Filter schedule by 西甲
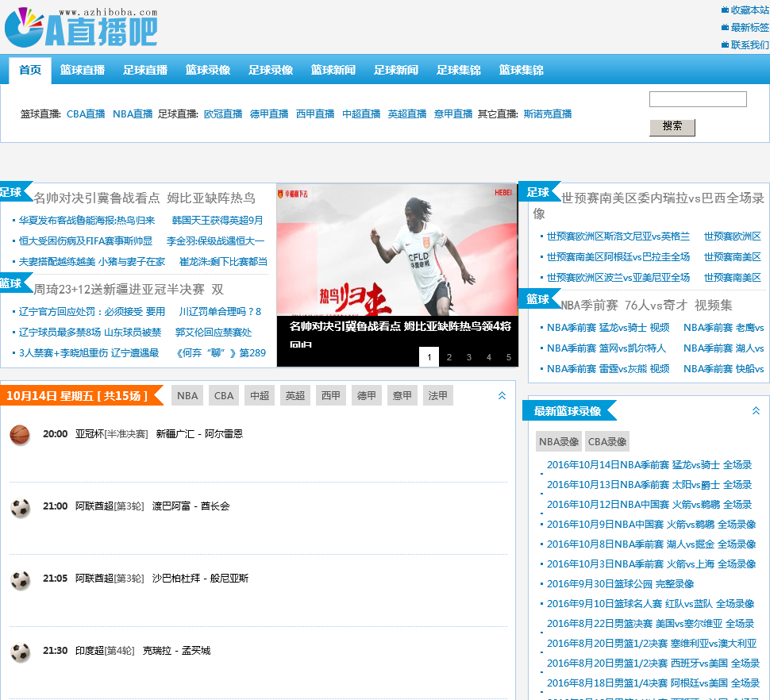 (330, 396)
